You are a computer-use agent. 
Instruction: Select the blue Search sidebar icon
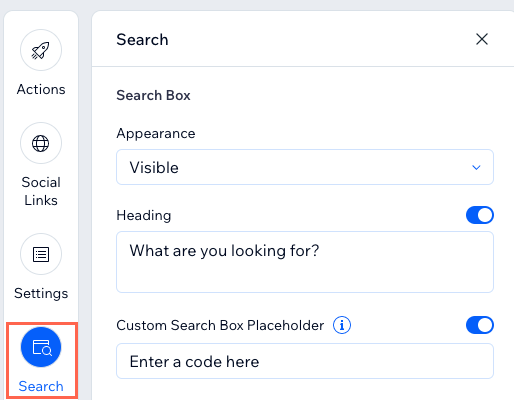pyautogui.click(x=41, y=347)
